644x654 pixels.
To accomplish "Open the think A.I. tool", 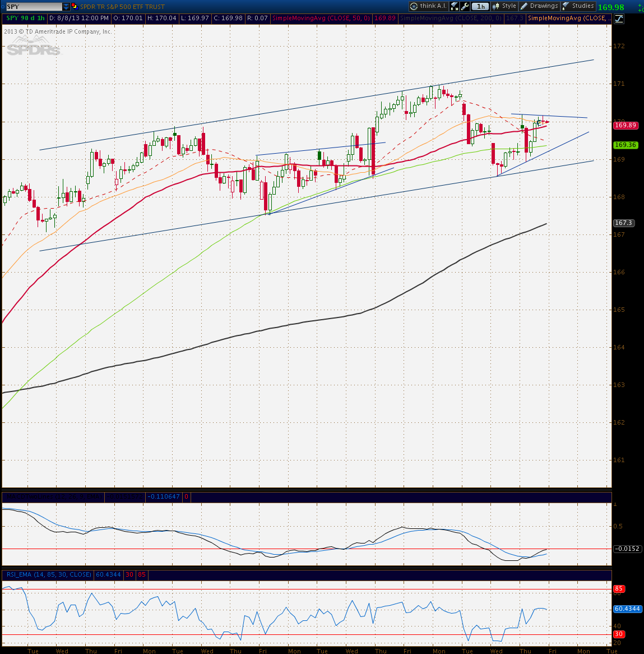I will pyautogui.click(x=429, y=6).
